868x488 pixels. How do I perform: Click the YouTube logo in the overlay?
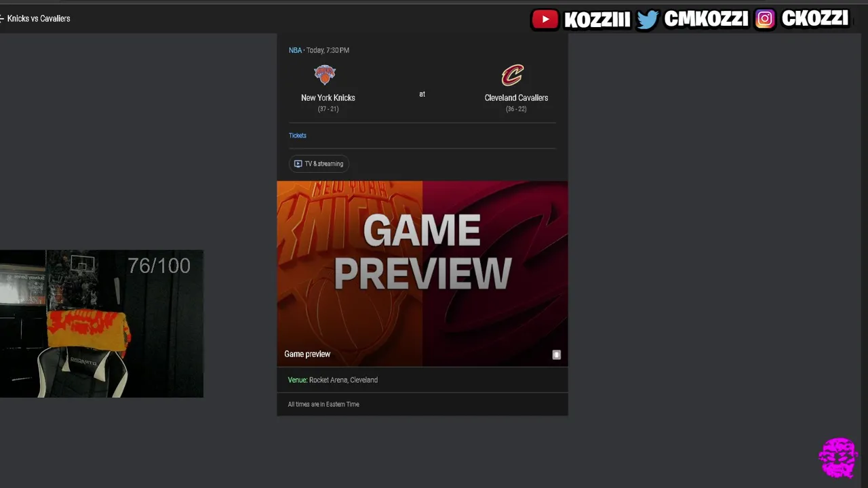click(545, 20)
